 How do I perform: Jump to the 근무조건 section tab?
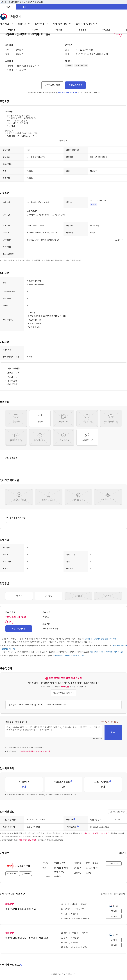click(35, 30)
